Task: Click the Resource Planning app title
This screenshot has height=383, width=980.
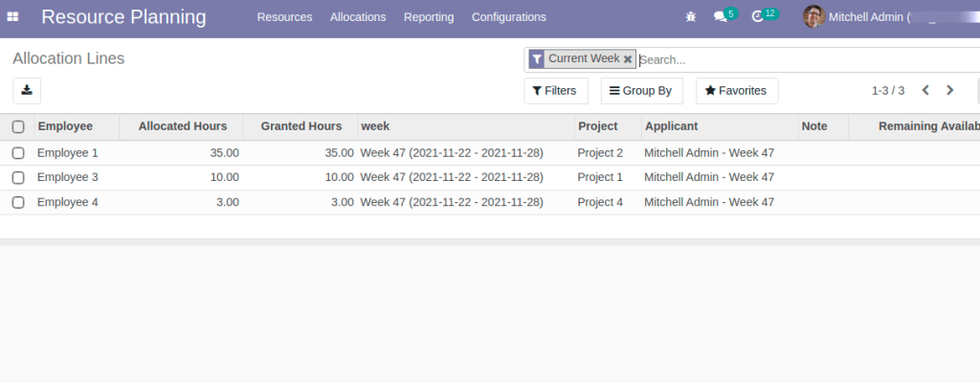Action: point(123,17)
